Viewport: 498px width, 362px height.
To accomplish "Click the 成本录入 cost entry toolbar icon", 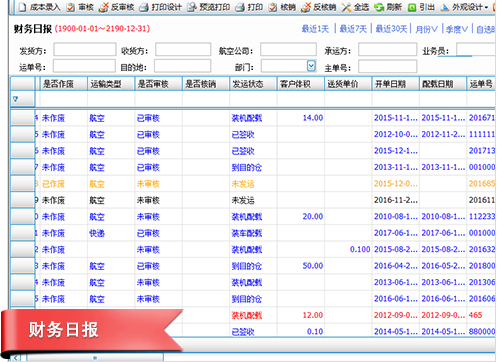I will (23, 7).
